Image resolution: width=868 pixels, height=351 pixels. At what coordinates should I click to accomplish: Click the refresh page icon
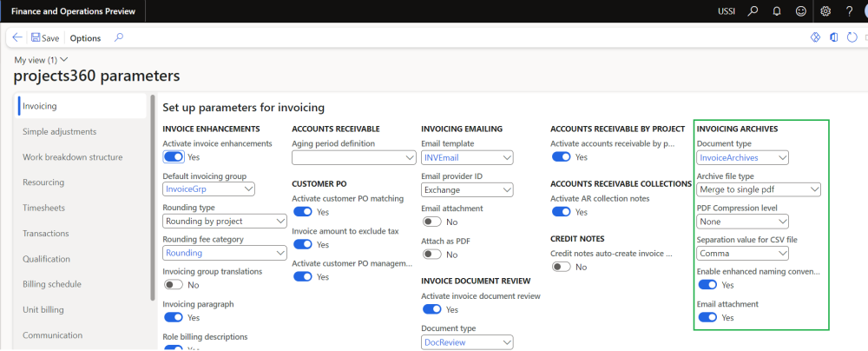852,38
